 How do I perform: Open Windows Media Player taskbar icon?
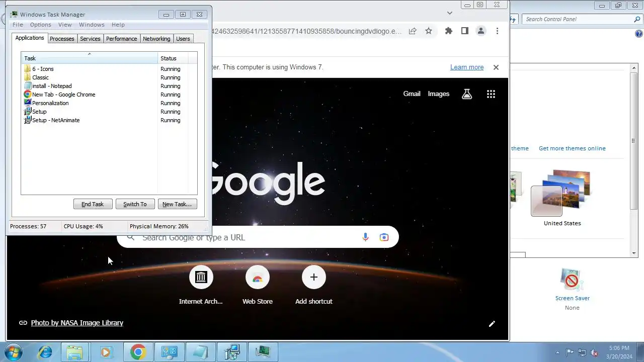106,352
